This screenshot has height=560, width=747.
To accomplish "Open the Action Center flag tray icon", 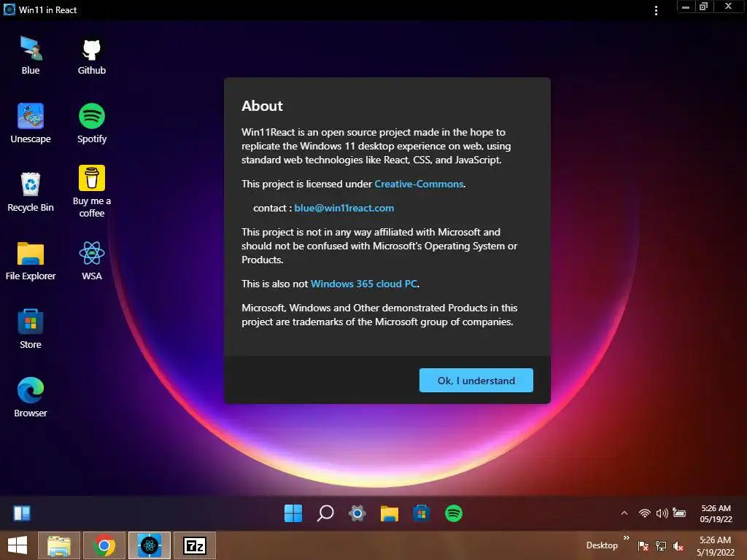I will 643,545.
